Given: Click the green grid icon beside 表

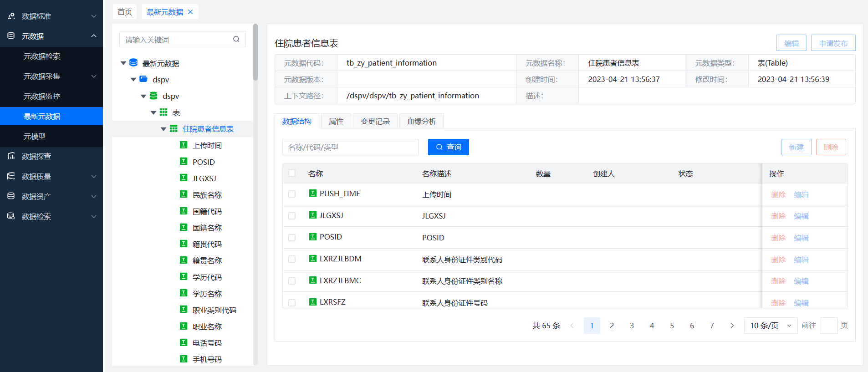Looking at the screenshot, I should [163, 112].
